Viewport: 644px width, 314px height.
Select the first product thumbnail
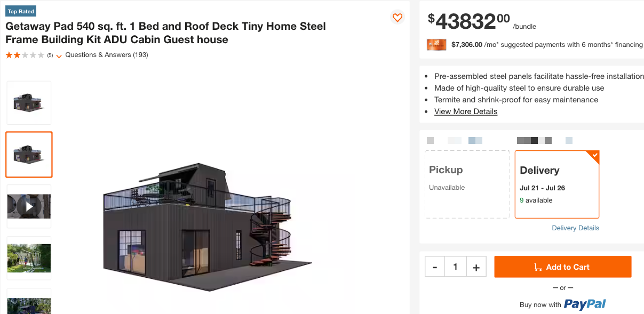29,103
